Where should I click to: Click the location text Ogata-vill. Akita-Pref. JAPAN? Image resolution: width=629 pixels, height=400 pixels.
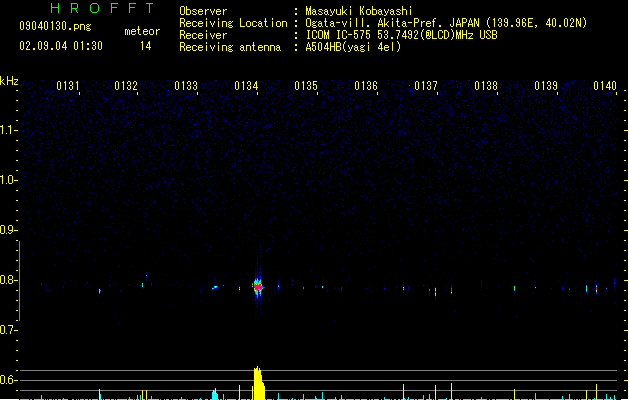(392, 23)
